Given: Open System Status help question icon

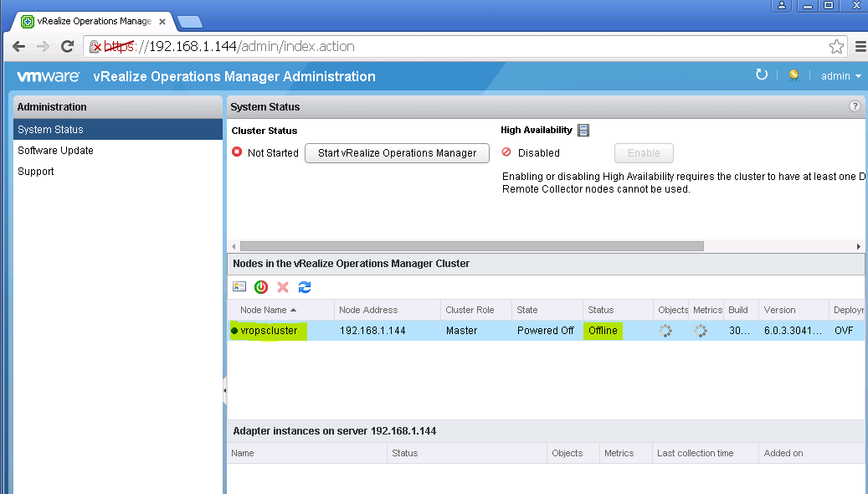Looking at the screenshot, I should [x=855, y=106].
